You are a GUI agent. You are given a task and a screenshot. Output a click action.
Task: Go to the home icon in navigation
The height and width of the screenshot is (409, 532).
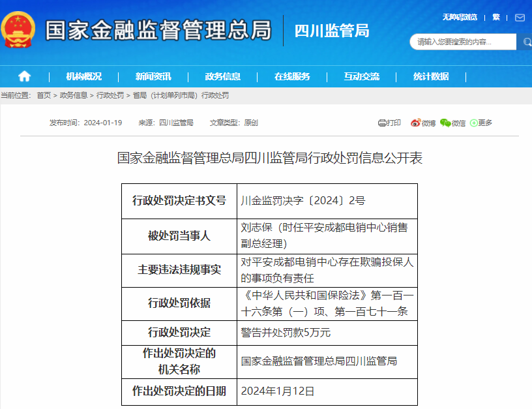click(24, 76)
